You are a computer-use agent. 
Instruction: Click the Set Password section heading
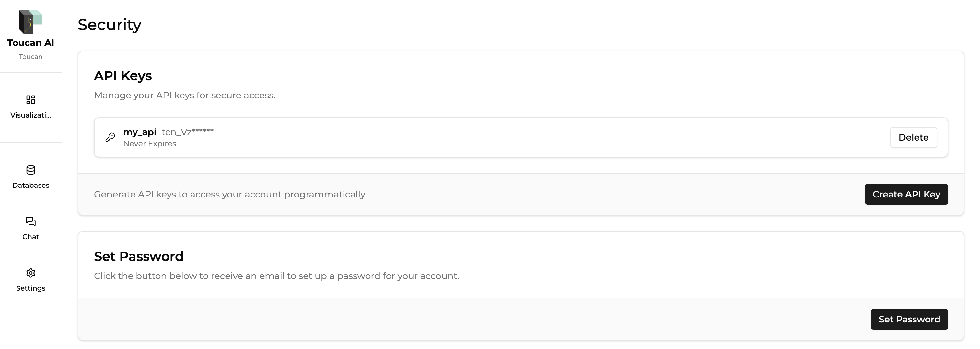click(x=138, y=256)
